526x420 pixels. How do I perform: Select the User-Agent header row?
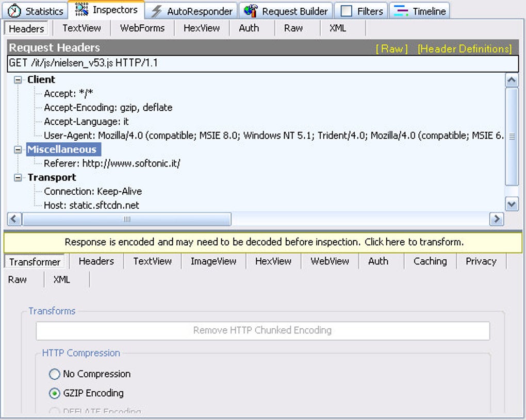pyautogui.click(x=274, y=136)
